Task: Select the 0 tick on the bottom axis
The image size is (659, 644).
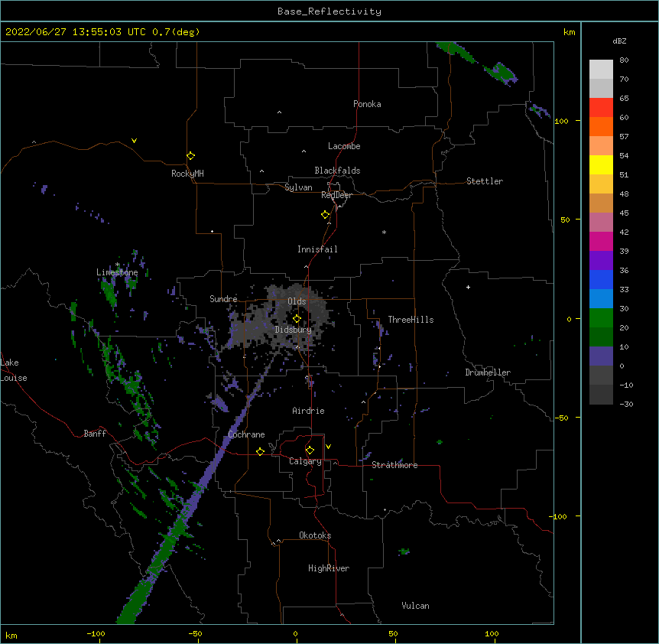Action: pos(295,634)
